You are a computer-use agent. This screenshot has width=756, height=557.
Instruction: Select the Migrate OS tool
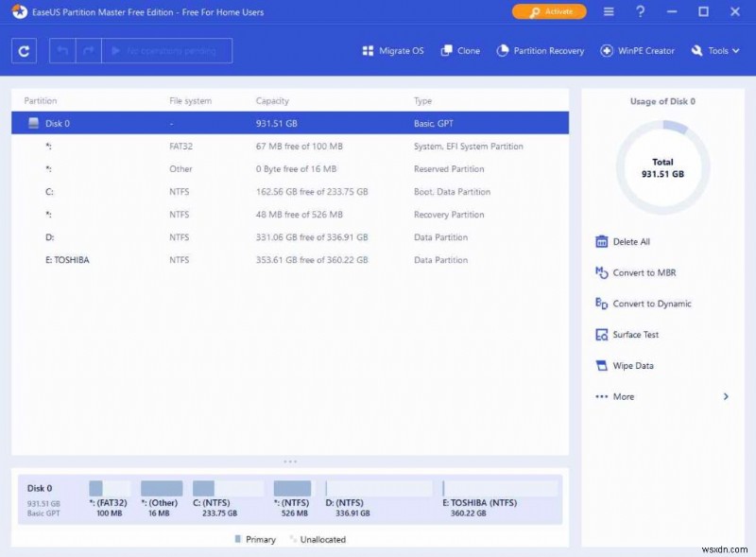[x=392, y=50]
